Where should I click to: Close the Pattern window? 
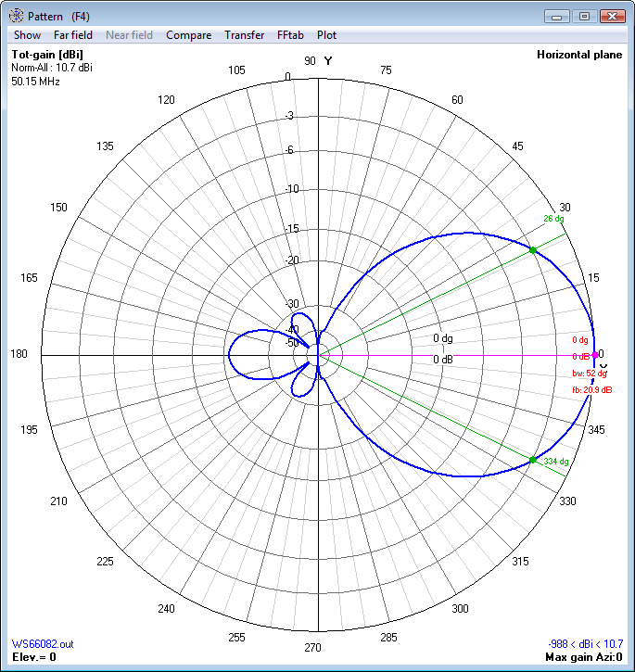click(612, 17)
